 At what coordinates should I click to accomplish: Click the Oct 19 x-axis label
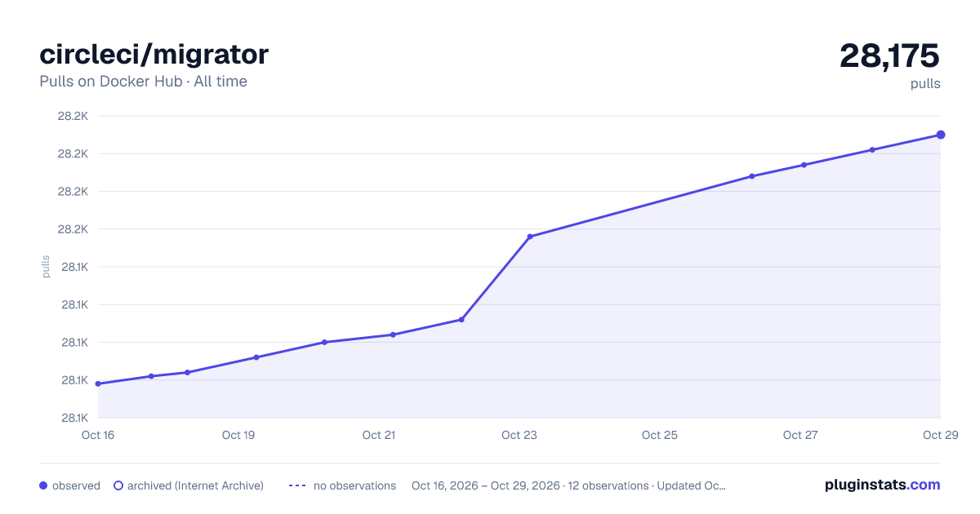click(238, 435)
